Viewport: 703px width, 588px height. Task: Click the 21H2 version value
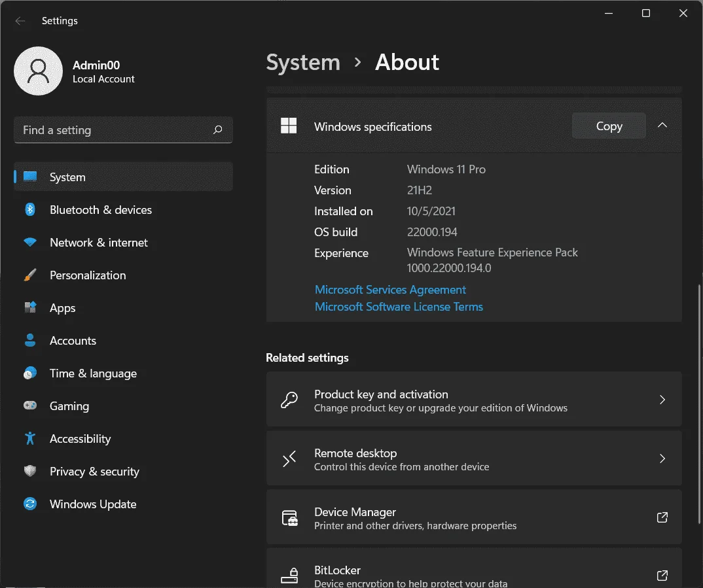(419, 190)
